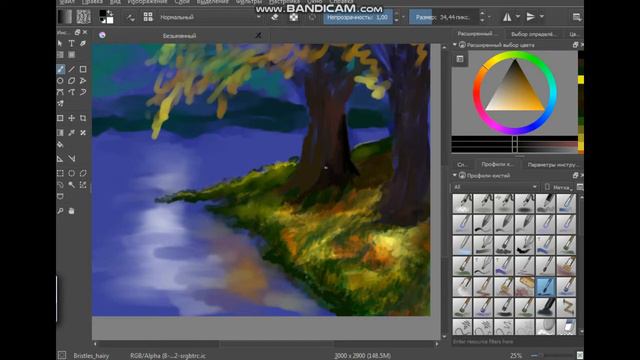This screenshot has height=360, width=640.
Task: Select the Color Picker eyedropper tool
Action: 71,133
